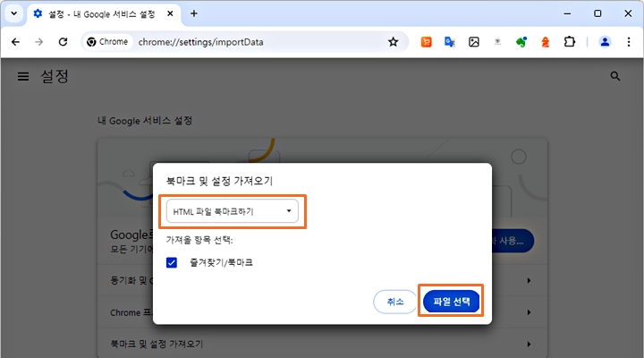Open the orange shopping cart extension
This screenshot has height=358, width=644.
tap(427, 42)
